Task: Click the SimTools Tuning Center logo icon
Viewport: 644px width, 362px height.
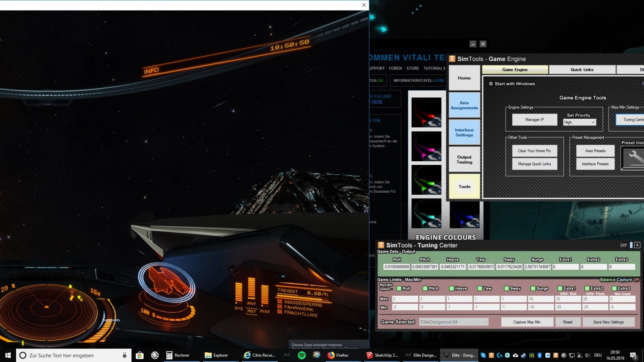Action: [x=381, y=245]
